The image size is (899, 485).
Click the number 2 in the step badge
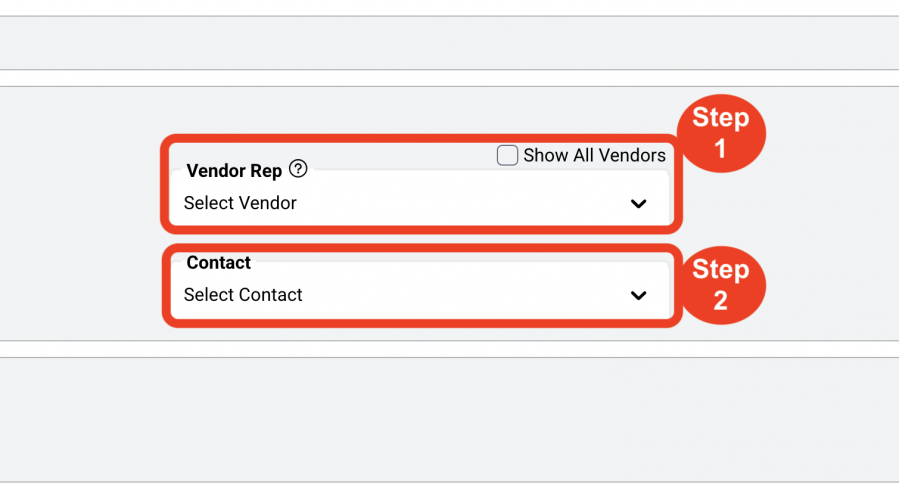point(720,300)
